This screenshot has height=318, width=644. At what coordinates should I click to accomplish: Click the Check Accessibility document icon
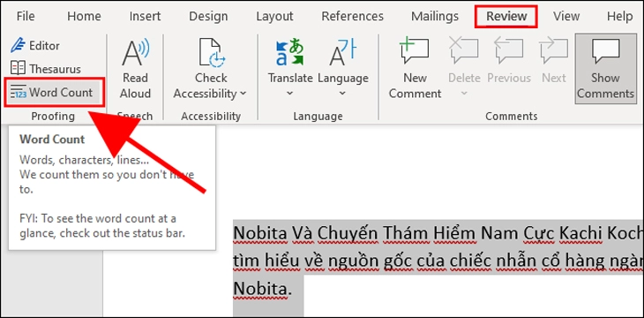[x=211, y=52]
